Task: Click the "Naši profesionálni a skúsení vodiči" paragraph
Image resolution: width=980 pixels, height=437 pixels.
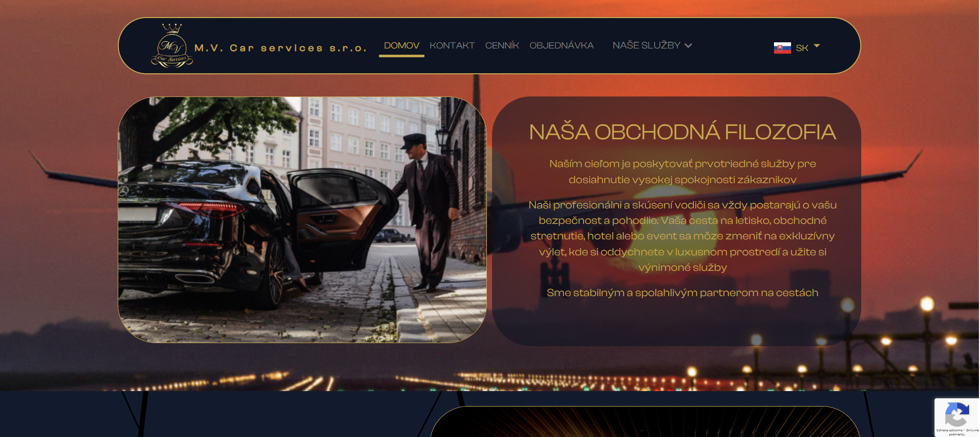Action: point(683,236)
